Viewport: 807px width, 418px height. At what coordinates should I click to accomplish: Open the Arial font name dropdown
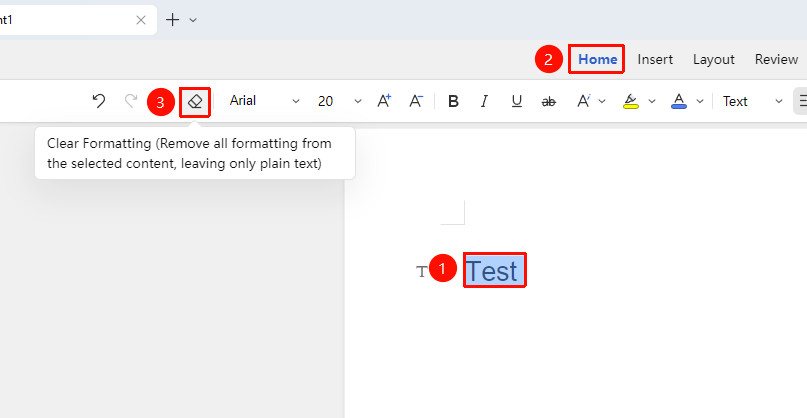(295, 101)
